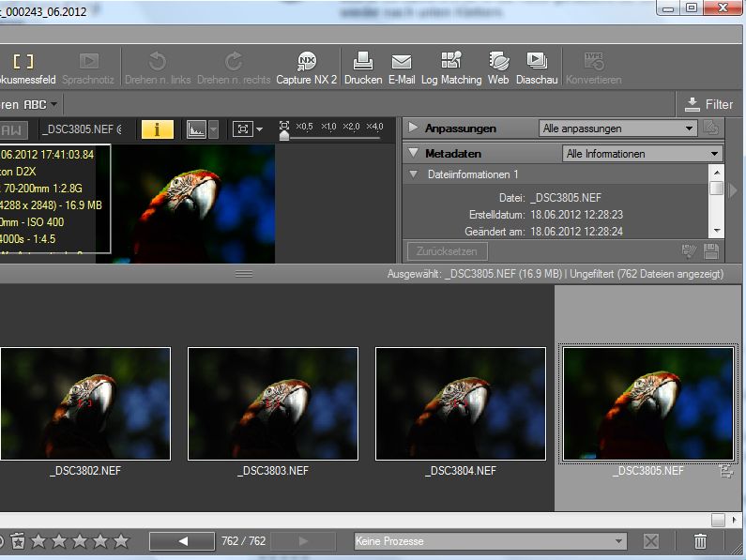This screenshot has width=746, height=560.
Task: Toggle yellow image info overlay button
Action: point(157,129)
